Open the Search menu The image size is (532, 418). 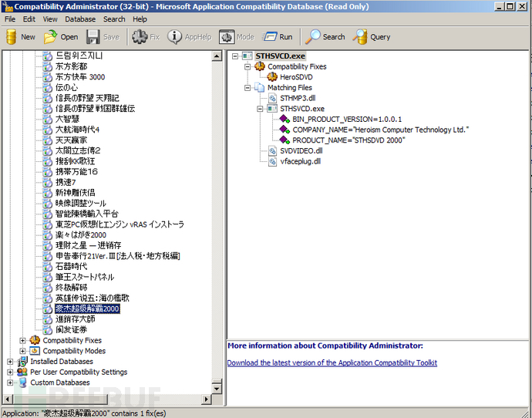point(114,19)
